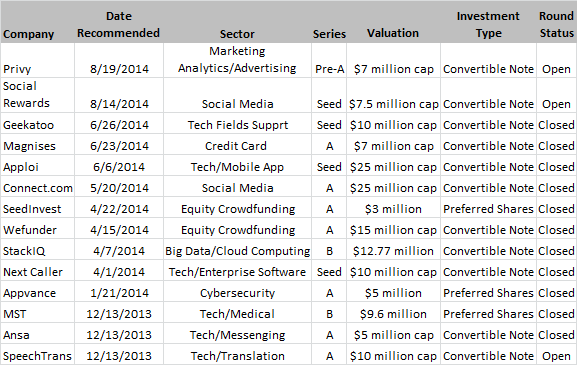Click the Cybersecurity sector cell

[237, 293]
